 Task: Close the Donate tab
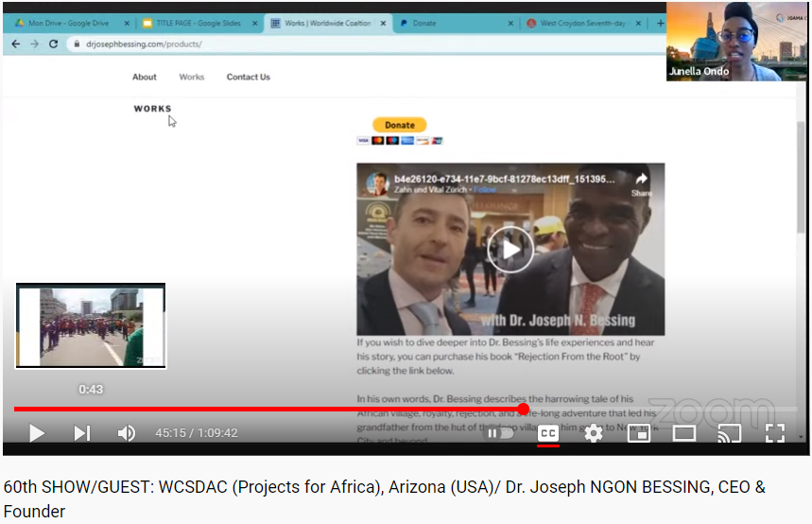[510, 24]
